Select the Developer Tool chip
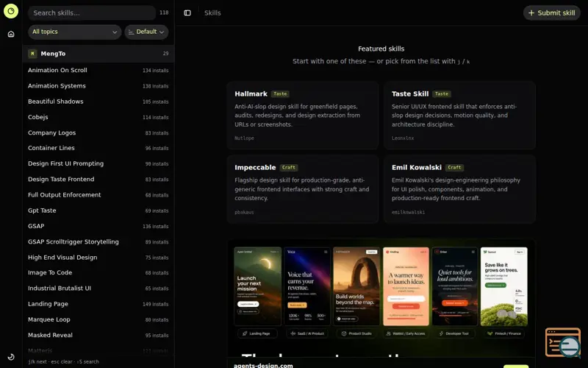588x368 pixels. 454,333
